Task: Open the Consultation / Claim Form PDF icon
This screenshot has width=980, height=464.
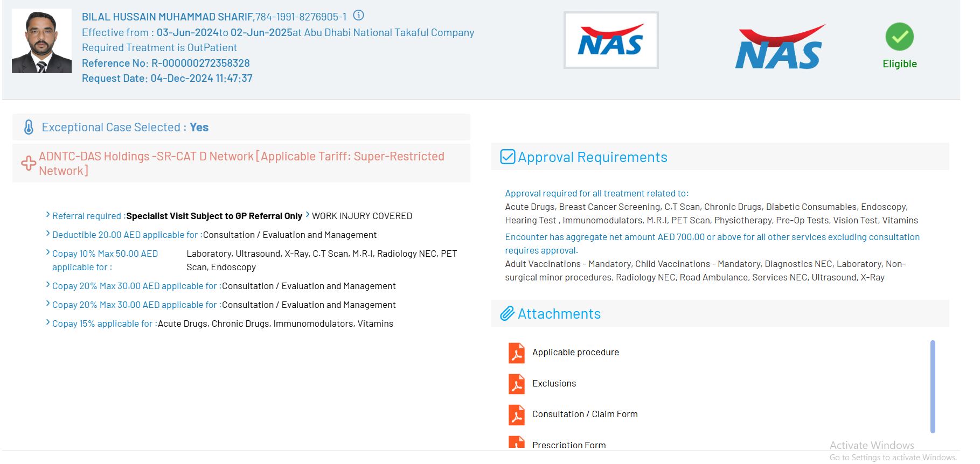Action: tap(517, 415)
